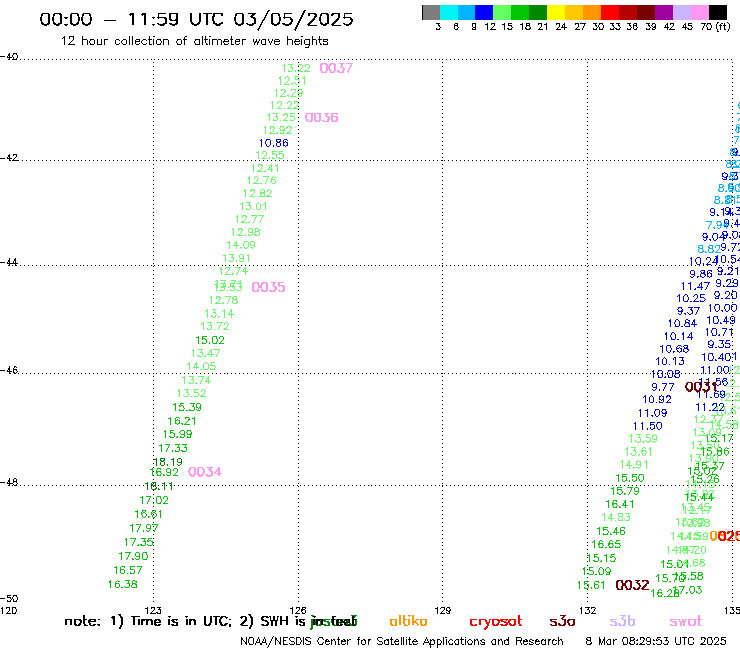Click the pink legend color swatch
The image size is (740, 650).
coord(700,12)
